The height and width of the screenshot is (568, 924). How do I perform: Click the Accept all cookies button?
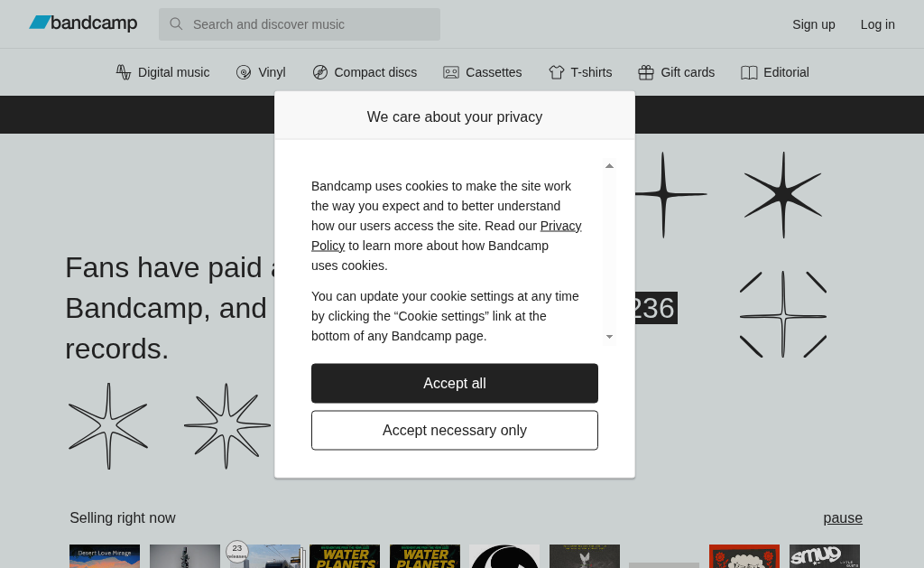pos(455,384)
